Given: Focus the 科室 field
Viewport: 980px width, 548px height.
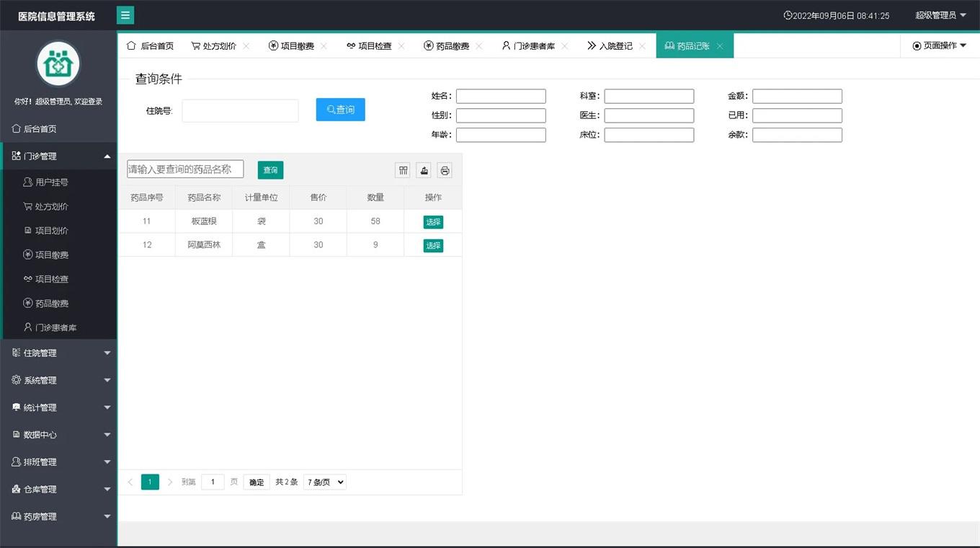Looking at the screenshot, I should pos(649,96).
